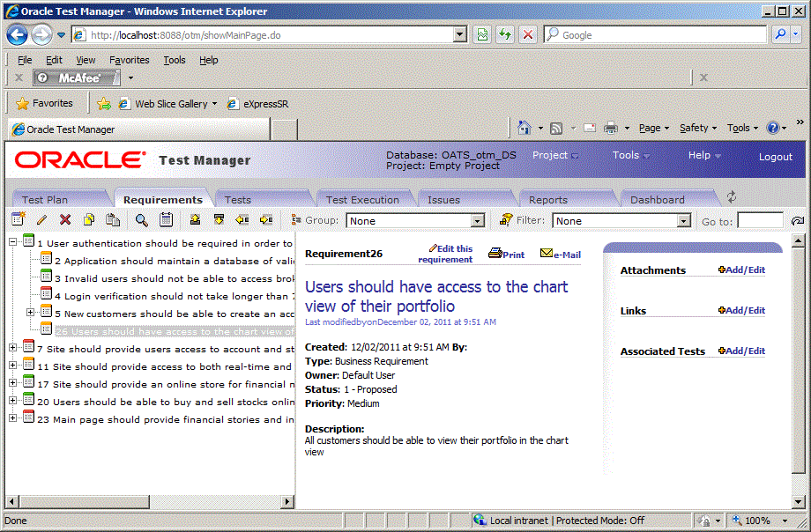Click the Favorites star button

click(x=44, y=103)
